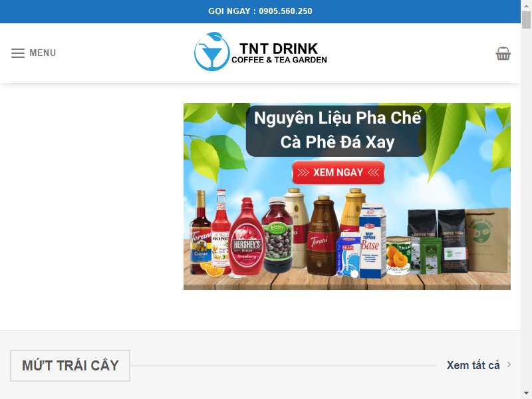Click the Whip Topping Base carton
The height and width of the screenshot is (399, 532).
coord(372,241)
